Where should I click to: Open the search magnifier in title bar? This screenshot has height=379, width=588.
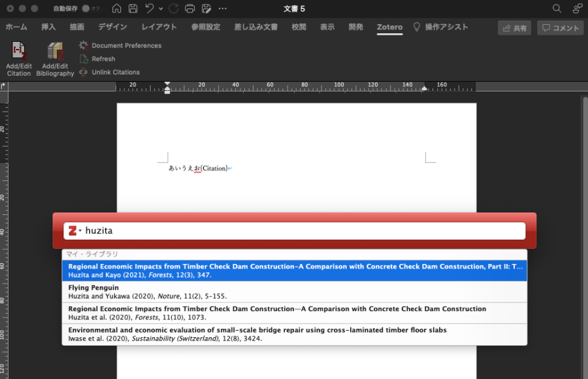click(x=557, y=8)
